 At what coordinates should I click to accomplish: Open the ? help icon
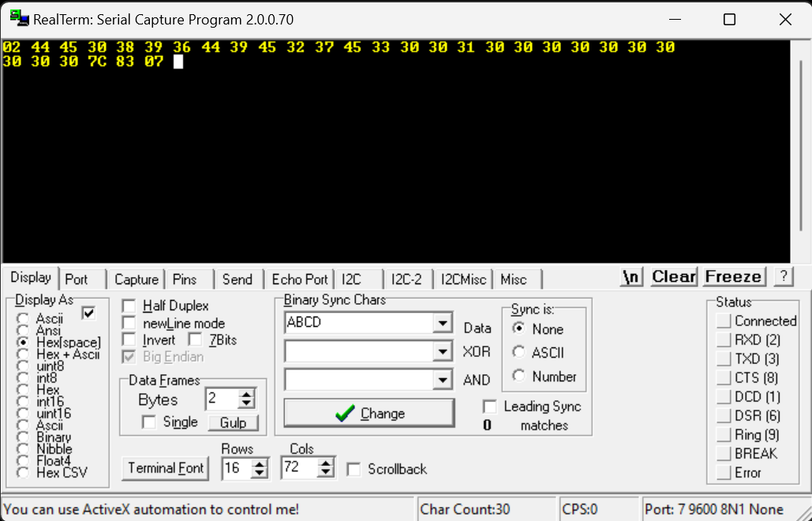[x=783, y=277]
